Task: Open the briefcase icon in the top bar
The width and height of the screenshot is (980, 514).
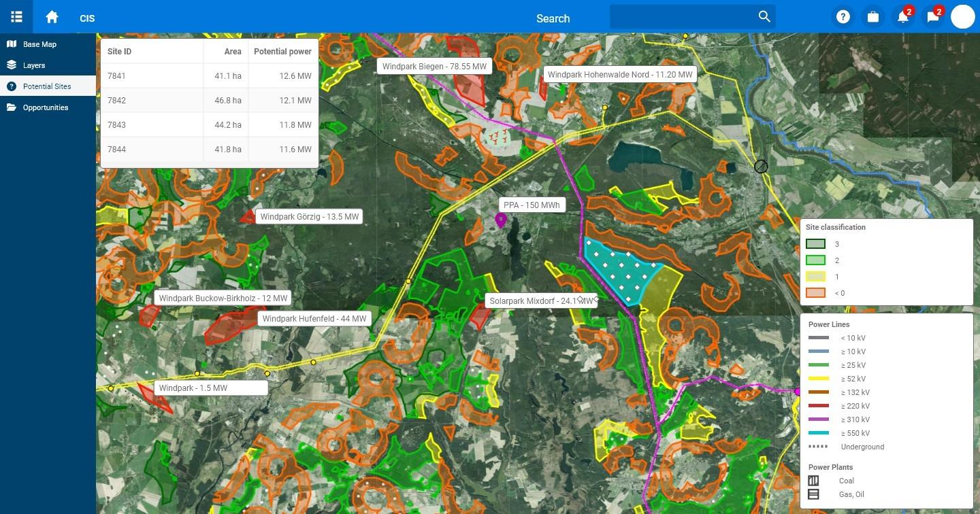Action: click(873, 17)
